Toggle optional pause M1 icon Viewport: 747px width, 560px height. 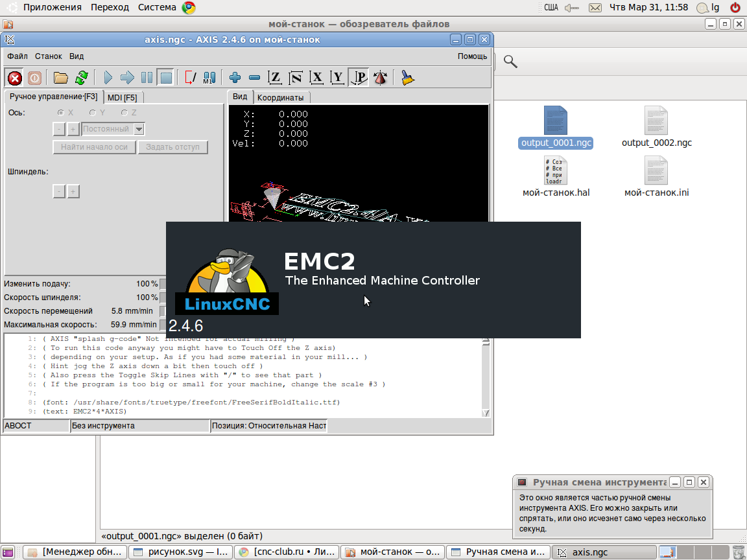pos(209,78)
